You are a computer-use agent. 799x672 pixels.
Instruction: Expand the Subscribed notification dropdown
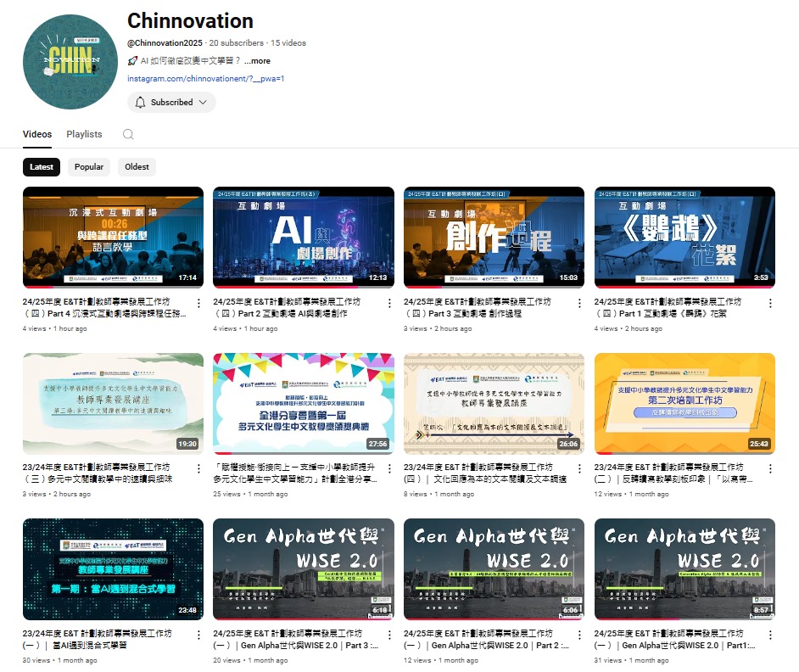tap(171, 103)
